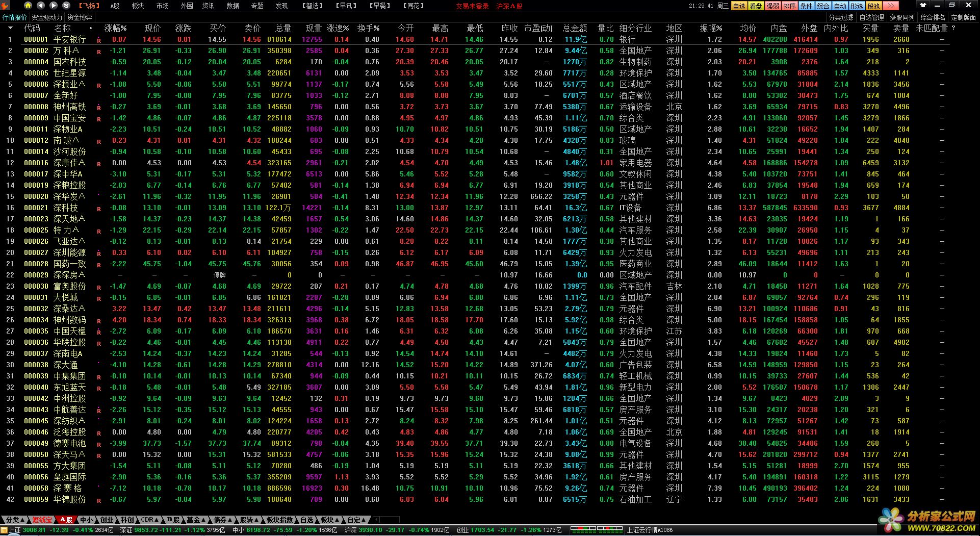Expand the 债券▲ bottom tab
This screenshot has height=536, width=980.
(x=223, y=520)
